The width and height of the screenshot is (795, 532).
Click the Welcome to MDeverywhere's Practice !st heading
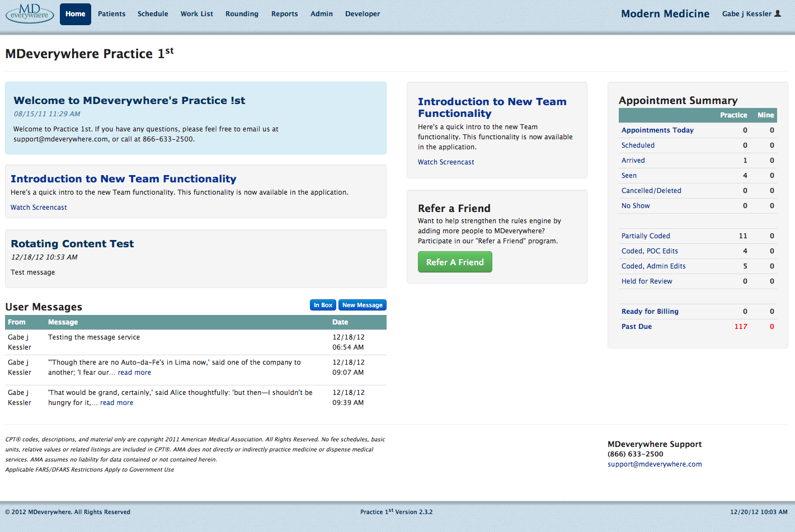(x=129, y=101)
